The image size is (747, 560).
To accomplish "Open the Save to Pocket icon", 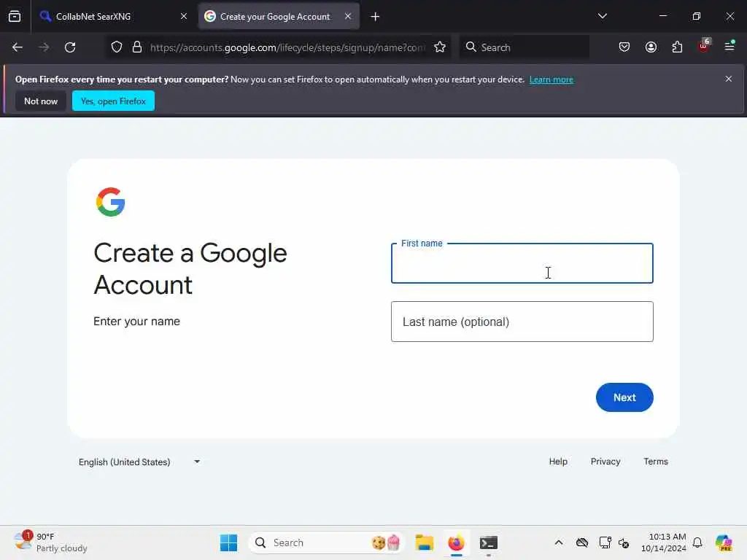I will [624, 47].
